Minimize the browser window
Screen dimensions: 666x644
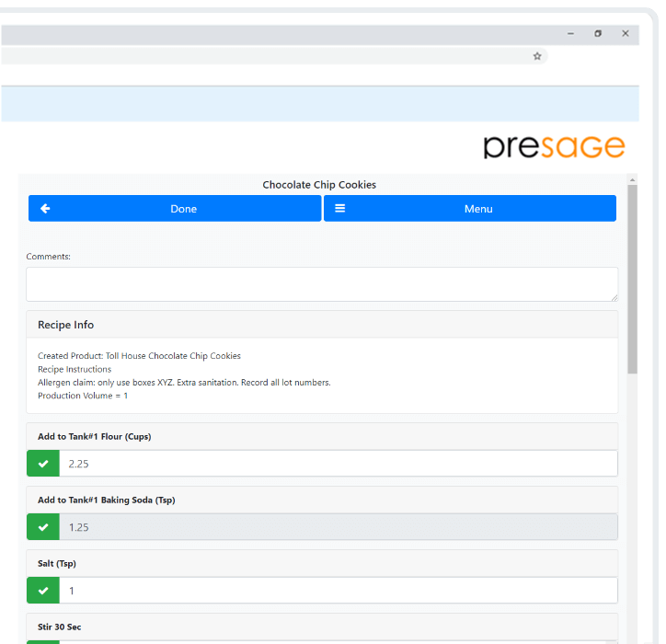click(x=570, y=33)
